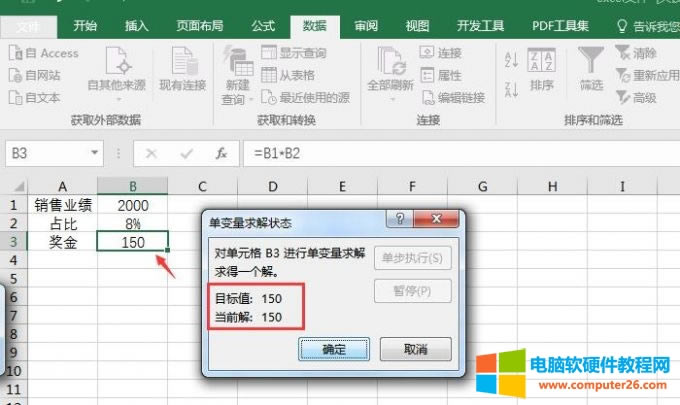The height and width of the screenshot is (405, 680).
Task: Open the Name Box dropdown arrow
Action: tap(96, 154)
